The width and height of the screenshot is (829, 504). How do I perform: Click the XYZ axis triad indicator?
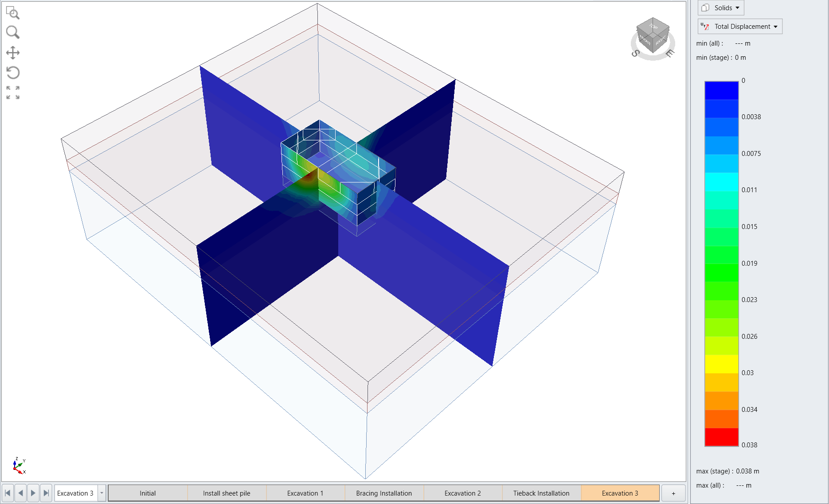19,465
